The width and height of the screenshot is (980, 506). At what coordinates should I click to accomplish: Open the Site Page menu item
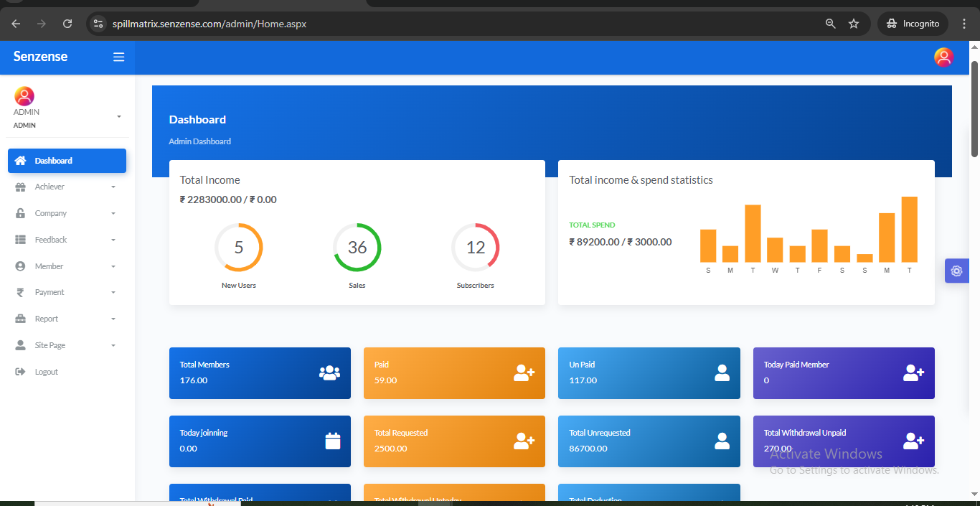click(67, 345)
